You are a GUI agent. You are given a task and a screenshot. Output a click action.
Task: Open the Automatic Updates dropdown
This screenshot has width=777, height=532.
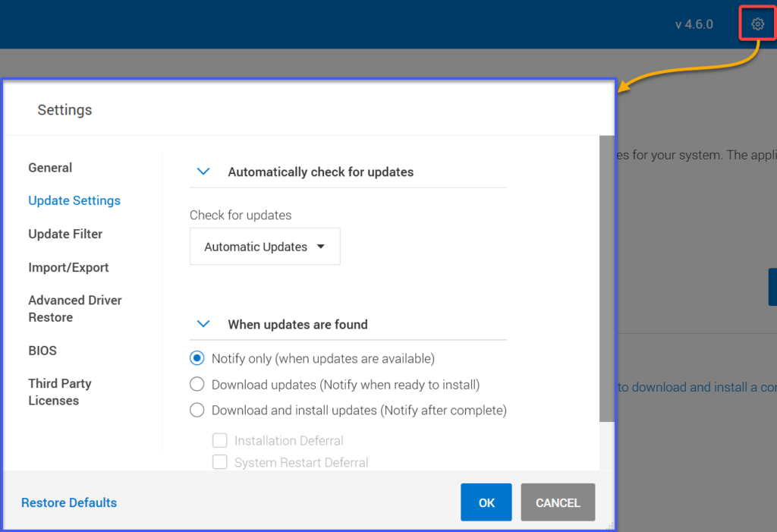(x=264, y=246)
